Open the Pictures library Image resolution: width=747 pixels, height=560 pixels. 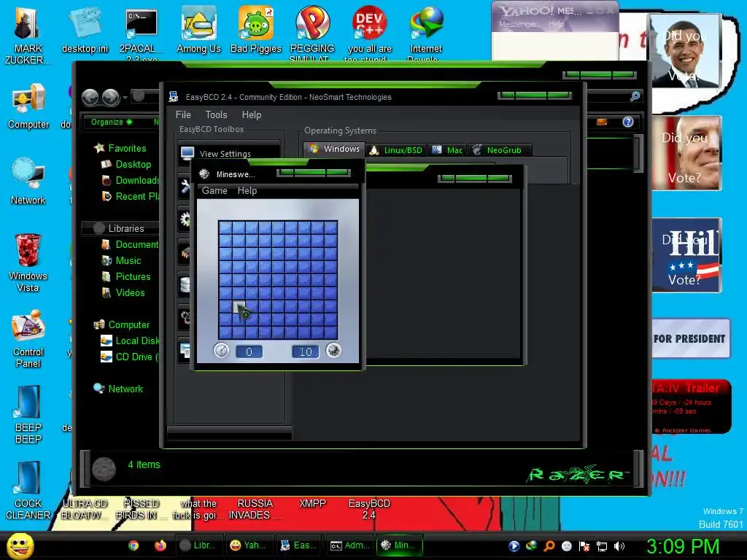126,276
